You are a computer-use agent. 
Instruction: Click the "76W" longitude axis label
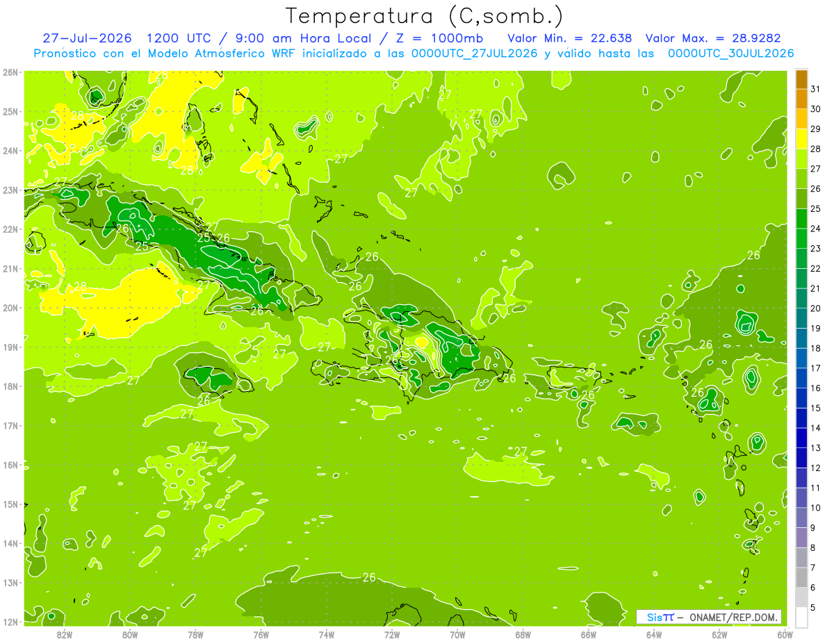click(261, 634)
